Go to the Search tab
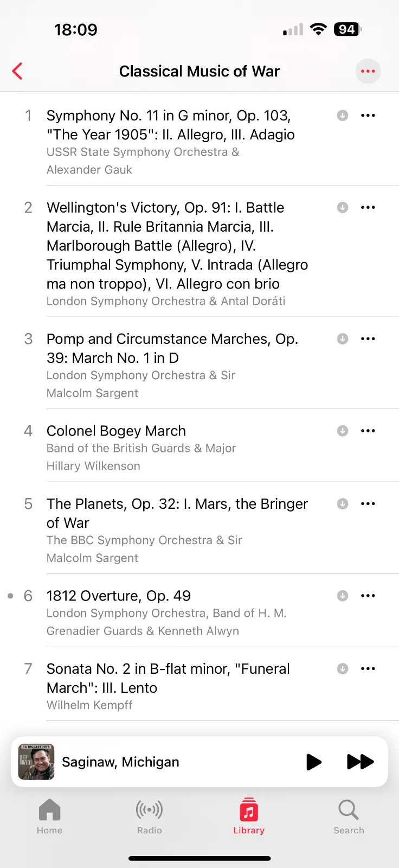399x868 pixels. point(349,816)
